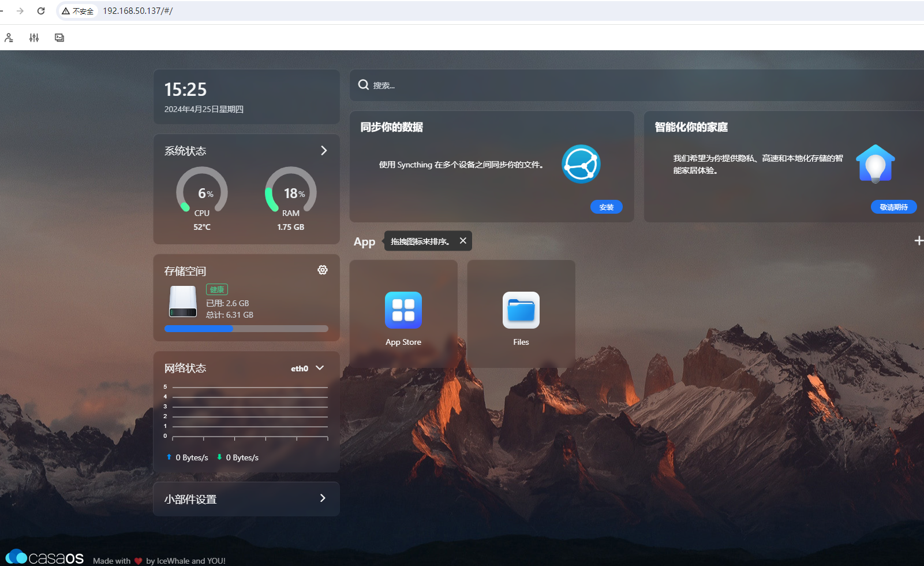Click the 安装 button for Syncthing
The height and width of the screenshot is (566, 924).
click(x=606, y=207)
